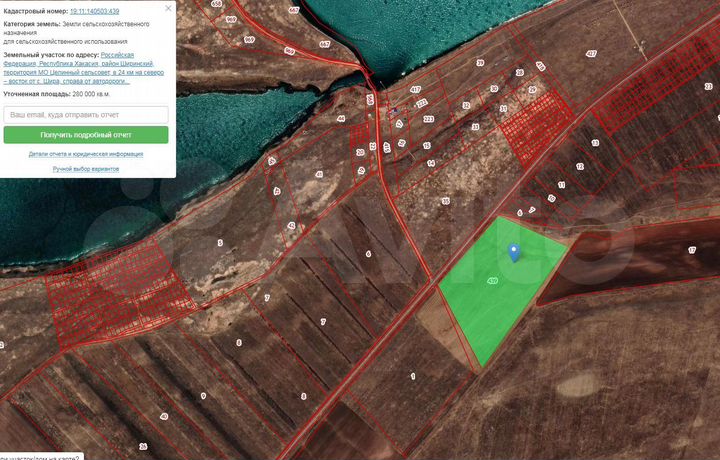720x460 pixels.
Task: Select parcel labeled 10 on the map
Action: pyautogui.click(x=551, y=198)
